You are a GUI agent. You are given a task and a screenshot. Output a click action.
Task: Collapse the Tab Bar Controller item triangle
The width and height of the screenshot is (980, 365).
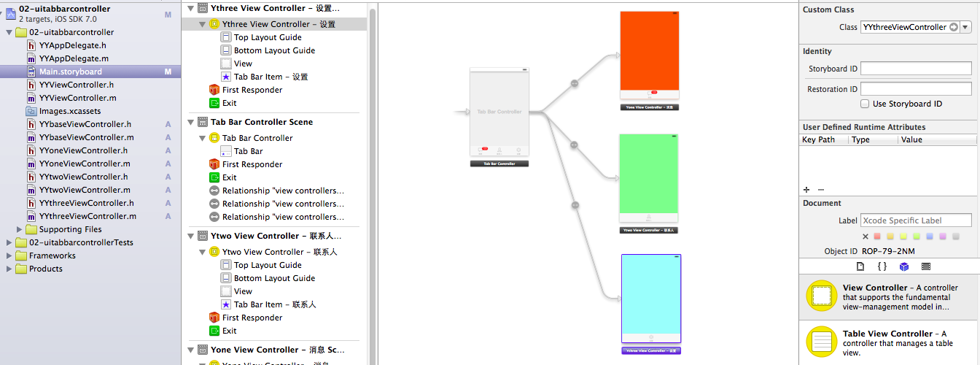point(203,138)
